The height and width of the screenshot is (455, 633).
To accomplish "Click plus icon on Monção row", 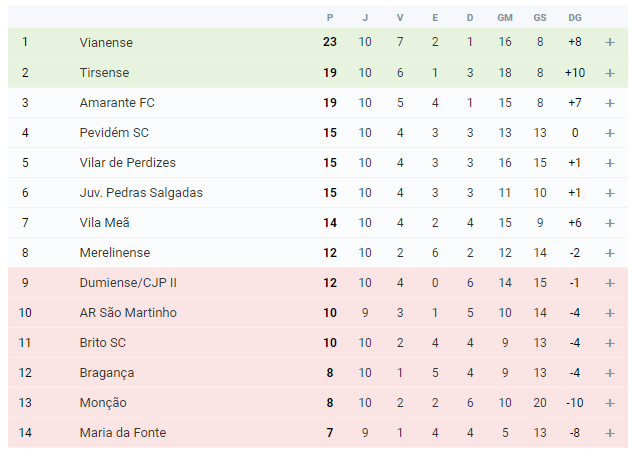I will (x=610, y=403).
